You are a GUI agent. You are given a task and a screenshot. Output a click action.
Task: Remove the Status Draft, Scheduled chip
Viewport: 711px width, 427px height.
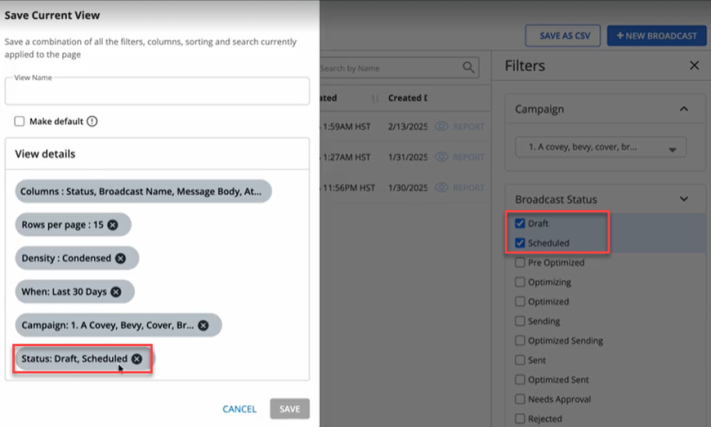137,358
